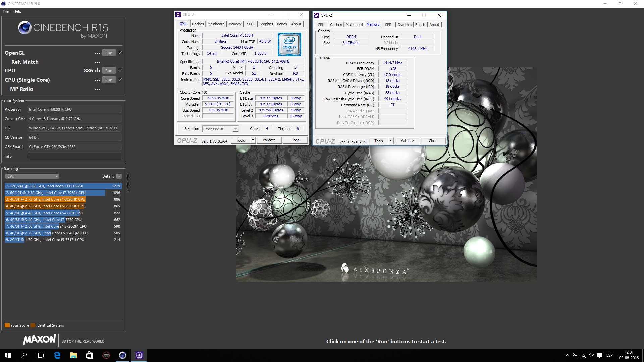This screenshot has height=362, width=644.
Task: Open volume control in system tray
Action: 591,355
